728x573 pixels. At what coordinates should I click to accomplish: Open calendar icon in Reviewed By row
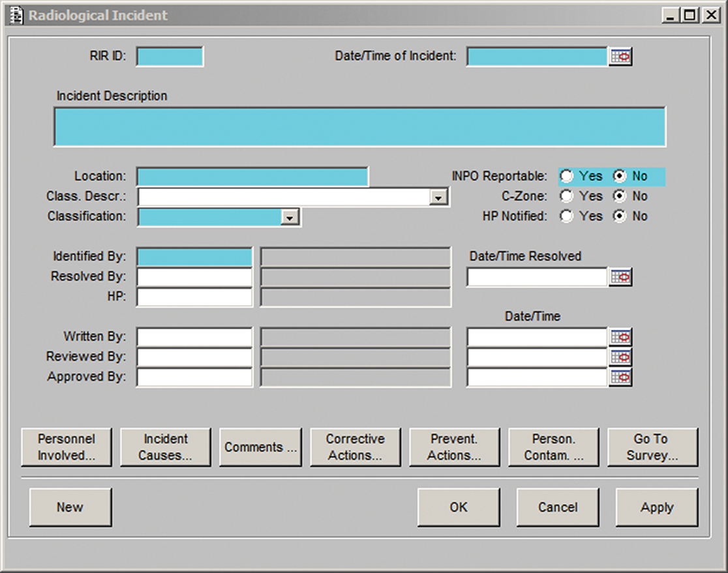pyautogui.click(x=620, y=357)
